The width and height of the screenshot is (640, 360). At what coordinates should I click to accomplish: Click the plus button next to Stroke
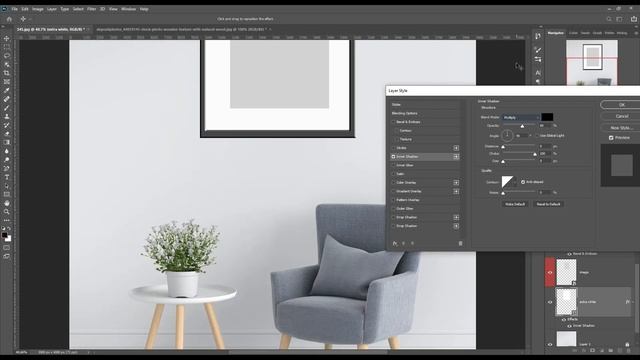pyautogui.click(x=456, y=148)
